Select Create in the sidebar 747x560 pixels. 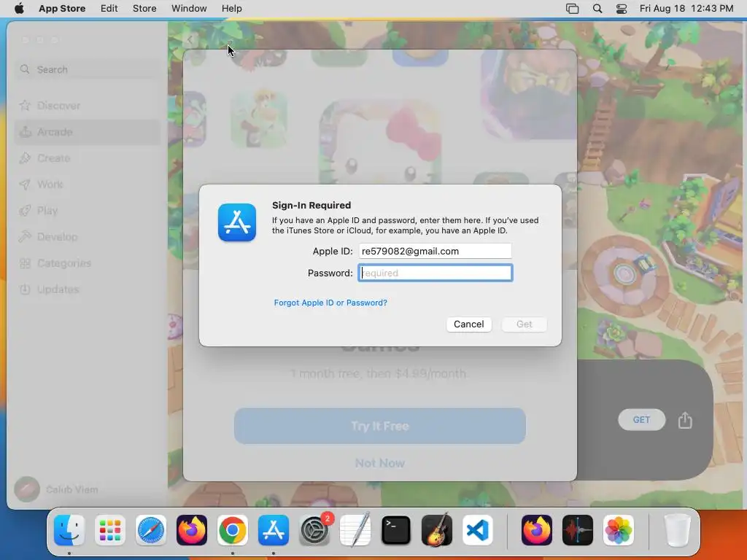click(88, 158)
